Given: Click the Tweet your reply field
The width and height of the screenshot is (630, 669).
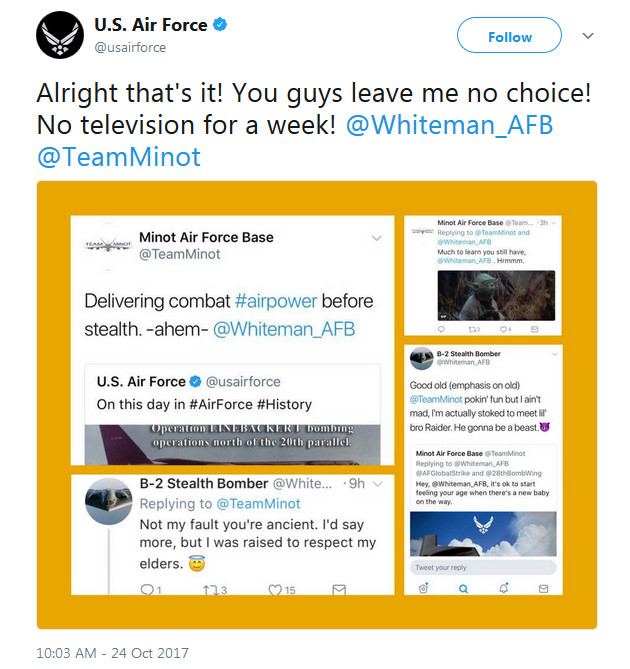Looking at the screenshot, I should tap(483, 567).
